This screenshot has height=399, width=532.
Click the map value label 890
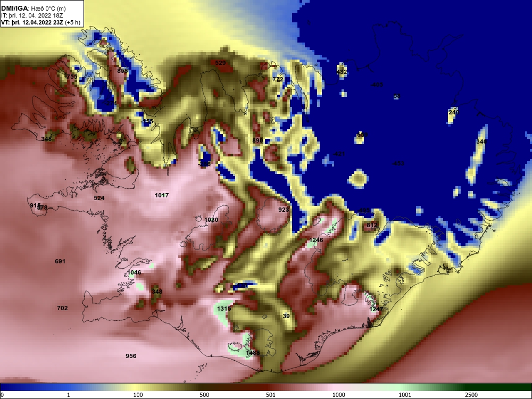point(257,140)
